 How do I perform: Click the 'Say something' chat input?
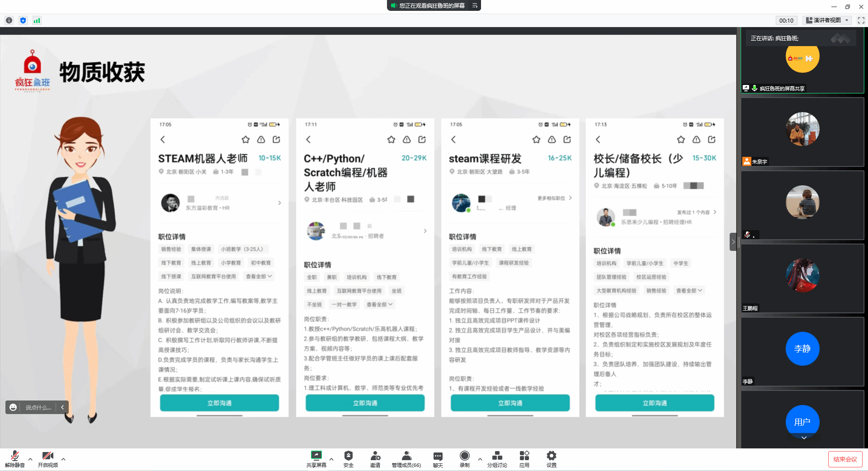[x=38, y=407]
